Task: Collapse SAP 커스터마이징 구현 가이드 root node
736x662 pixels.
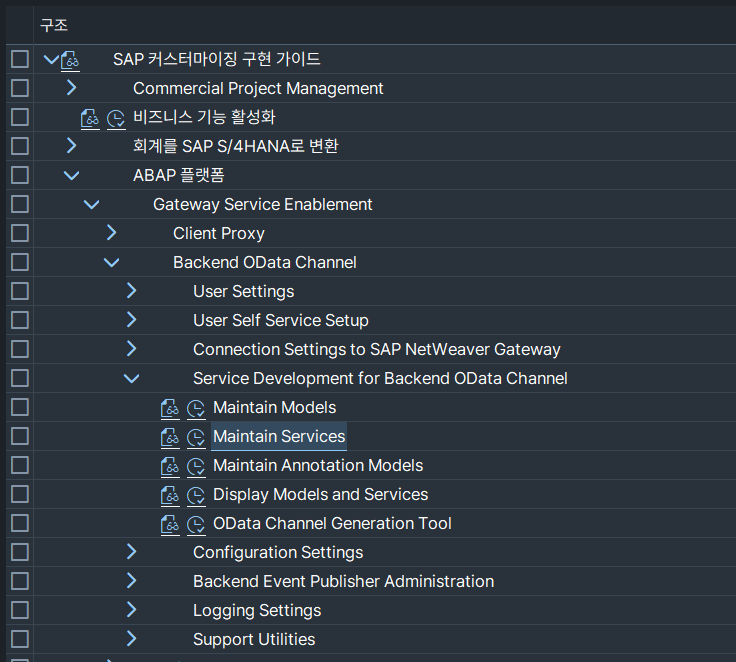Action: click(x=51, y=60)
